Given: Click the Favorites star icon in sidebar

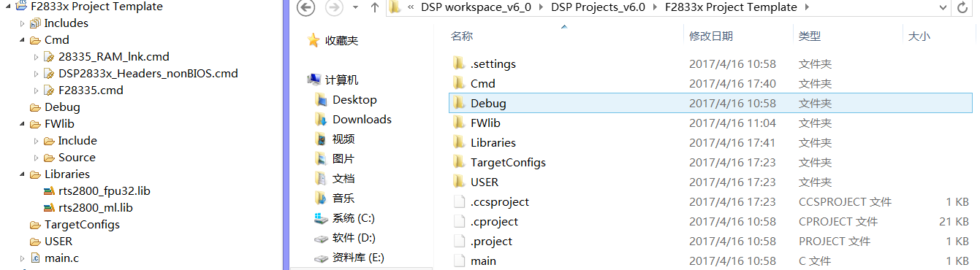Looking at the screenshot, I should coord(314,40).
